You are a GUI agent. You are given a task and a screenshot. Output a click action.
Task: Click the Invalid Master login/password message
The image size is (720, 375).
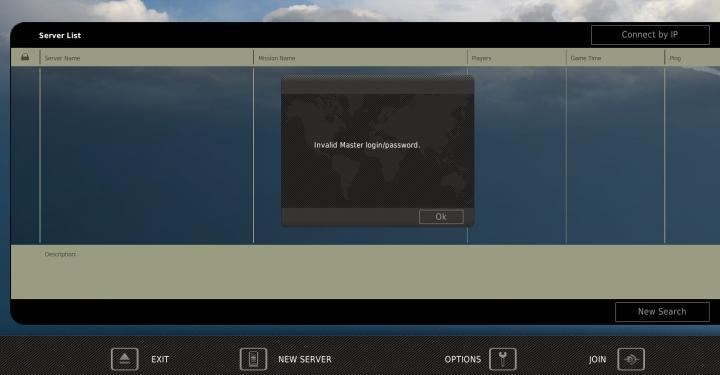[367, 145]
